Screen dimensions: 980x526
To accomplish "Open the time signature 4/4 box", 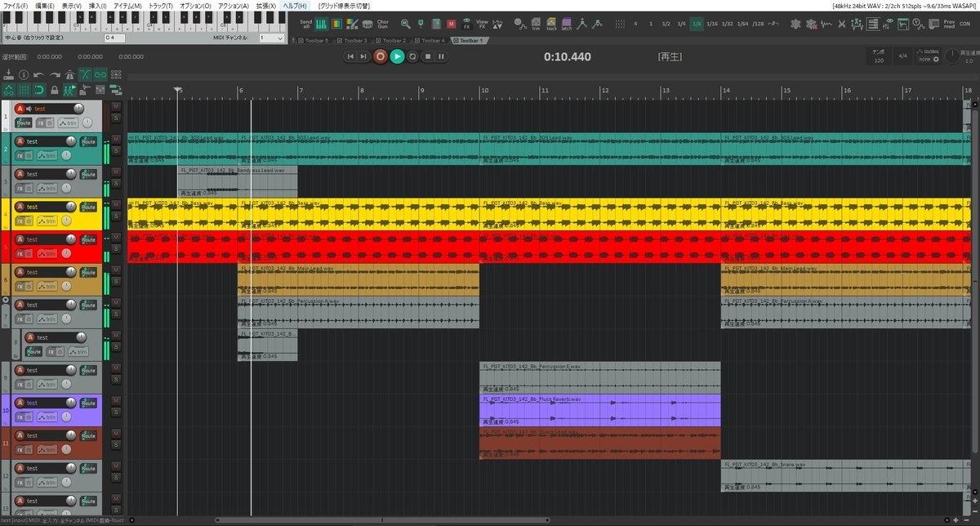I will (902, 56).
